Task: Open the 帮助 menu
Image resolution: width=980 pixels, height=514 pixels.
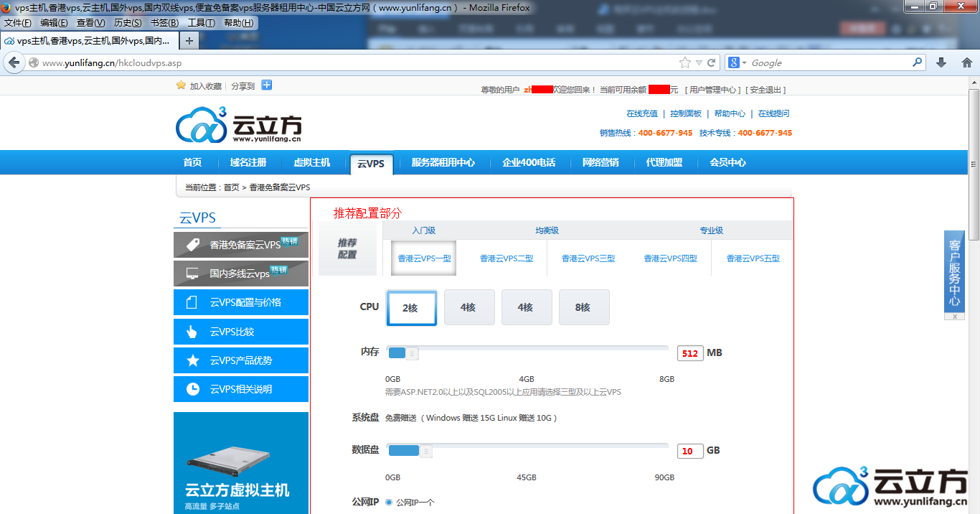Action: coord(239,23)
